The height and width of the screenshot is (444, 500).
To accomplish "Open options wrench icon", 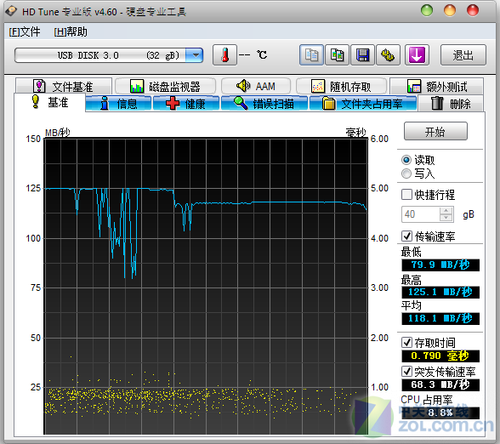I will 388,55.
